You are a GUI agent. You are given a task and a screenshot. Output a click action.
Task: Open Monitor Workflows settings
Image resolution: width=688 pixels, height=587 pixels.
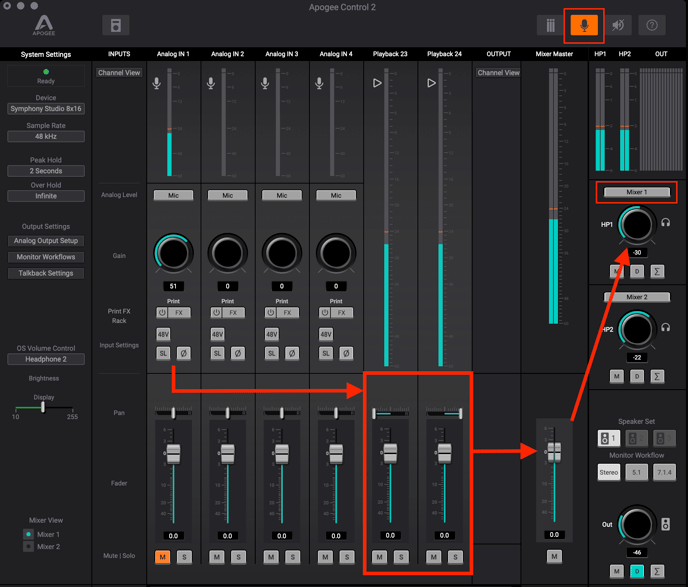pyautogui.click(x=46, y=257)
